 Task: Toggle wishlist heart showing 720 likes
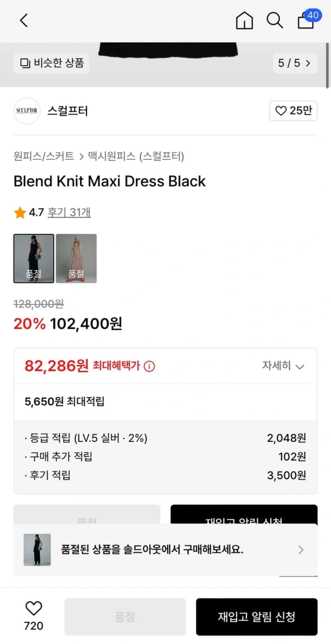(33, 616)
